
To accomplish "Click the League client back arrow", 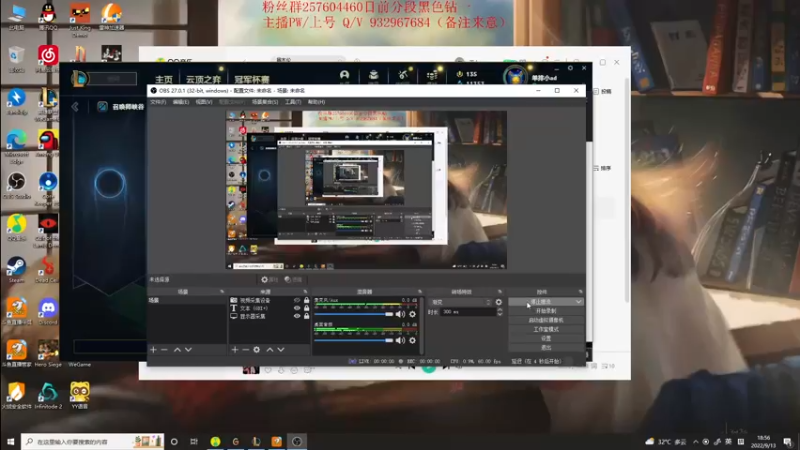I will click(x=76, y=107).
